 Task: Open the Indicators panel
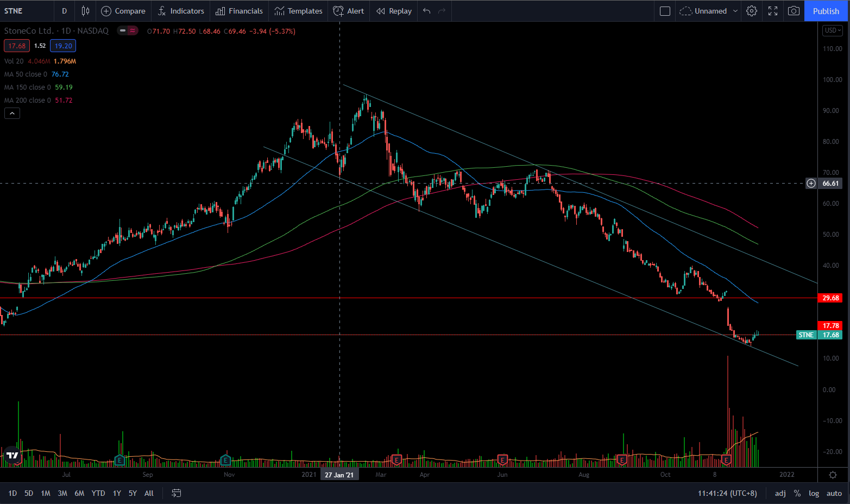coord(181,11)
